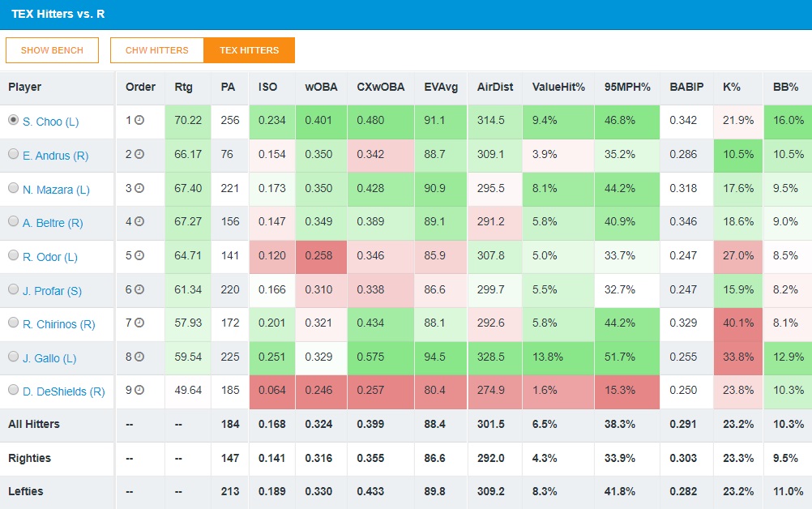Click the clock icon in J. Profar's Order cell

pos(139,290)
